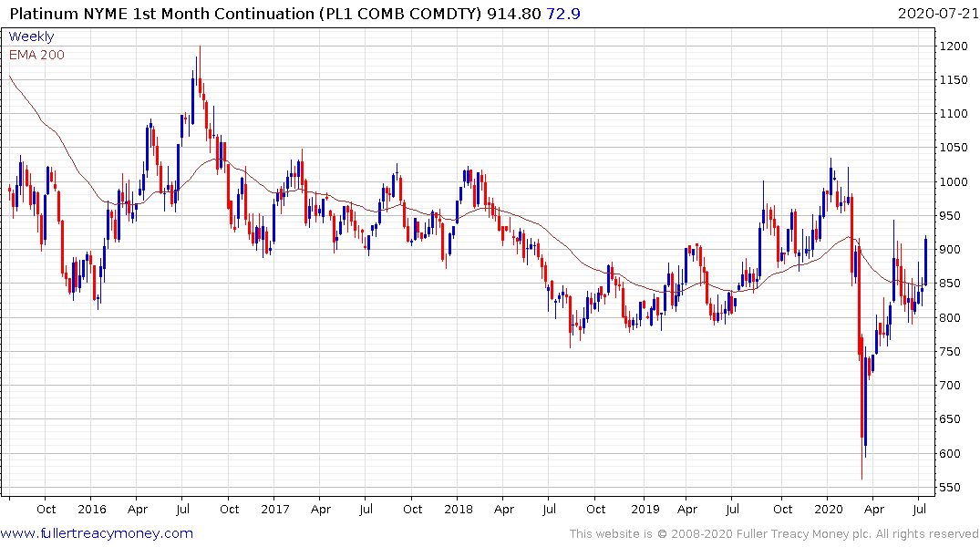
Task: Click the 600 price axis label
Action: 950,454
